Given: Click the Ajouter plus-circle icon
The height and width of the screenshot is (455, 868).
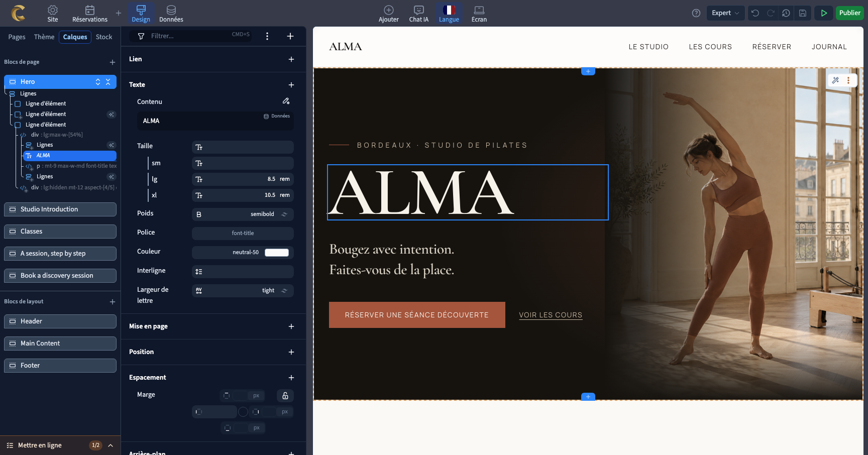Looking at the screenshot, I should (389, 10).
